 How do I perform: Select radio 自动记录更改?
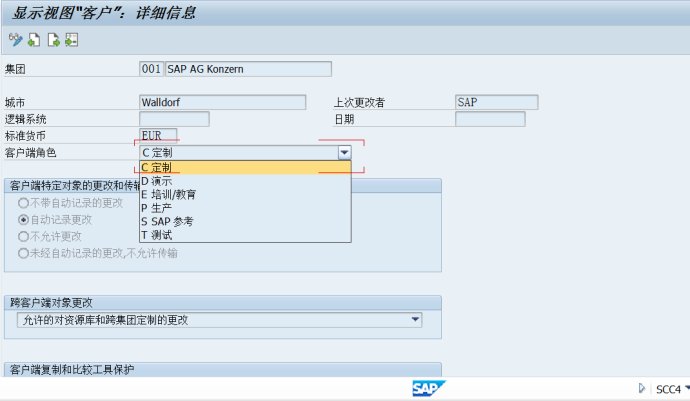(x=23, y=220)
